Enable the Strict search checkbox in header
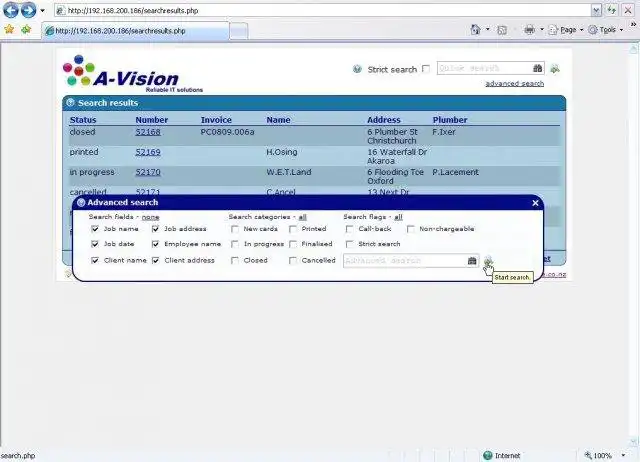This screenshot has width=640, height=462. (426, 69)
